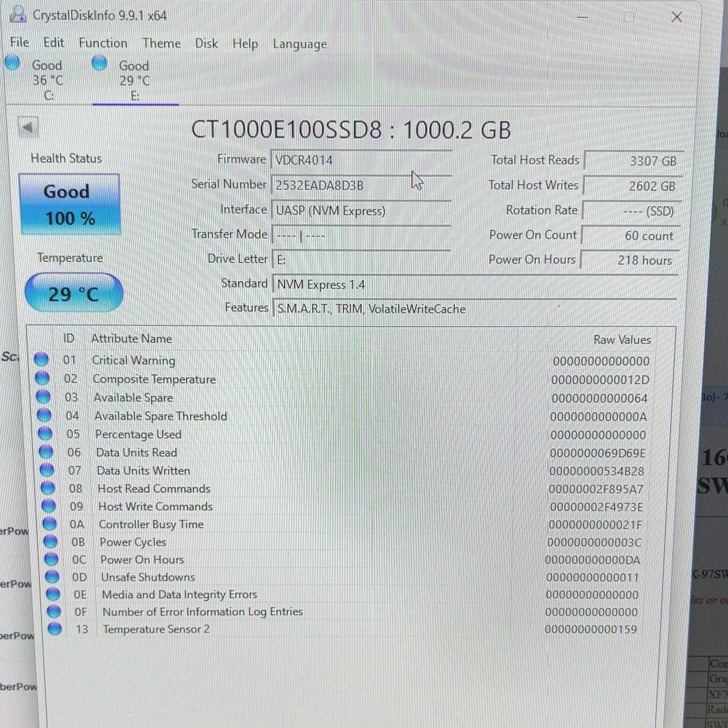Select the Temperature Sensor 2 attribute name
This screenshot has width=728, height=728.
tap(156, 629)
